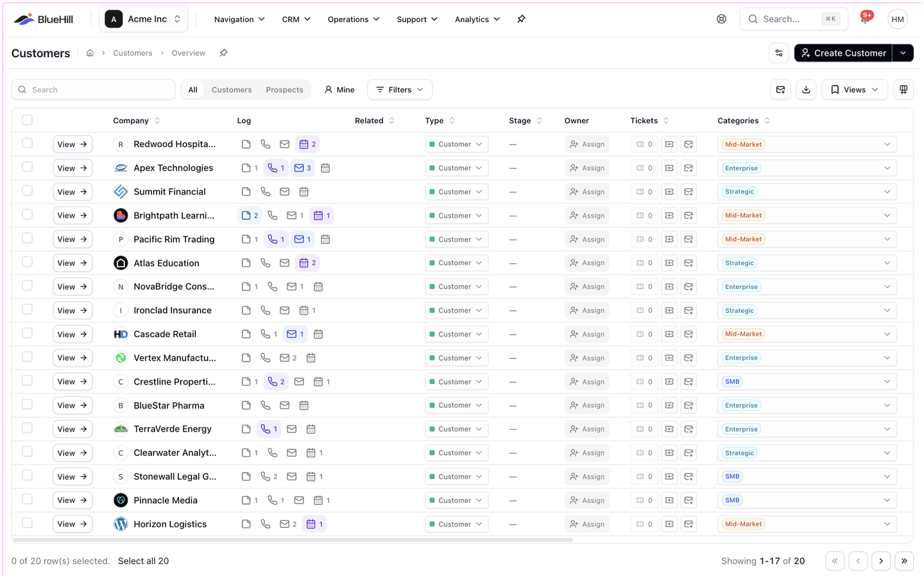The height and width of the screenshot is (578, 924).
Task: Open the Operations menu
Action: point(354,19)
